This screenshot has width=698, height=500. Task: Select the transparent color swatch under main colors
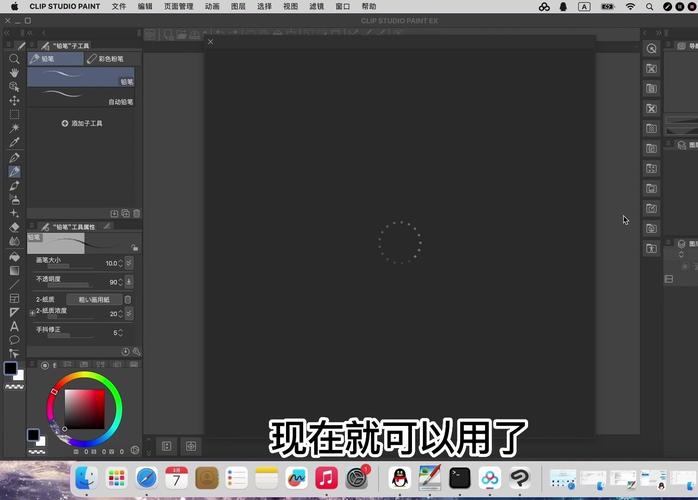point(14,387)
